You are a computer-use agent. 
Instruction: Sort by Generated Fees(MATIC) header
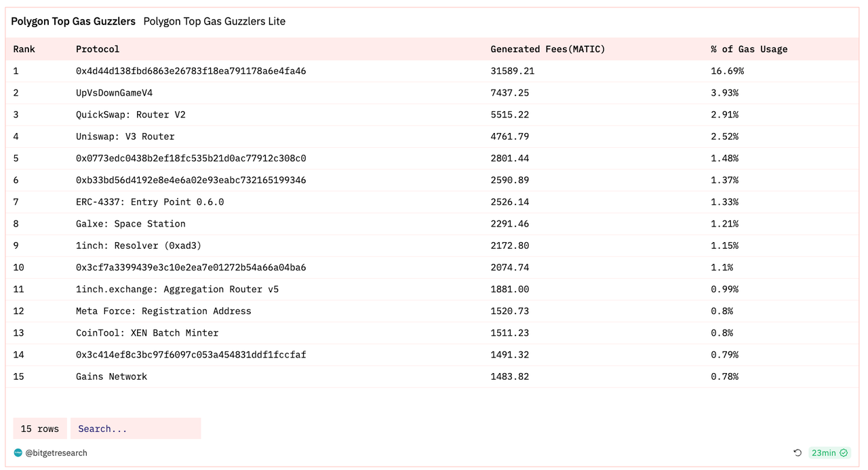pyautogui.click(x=548, y=50)
